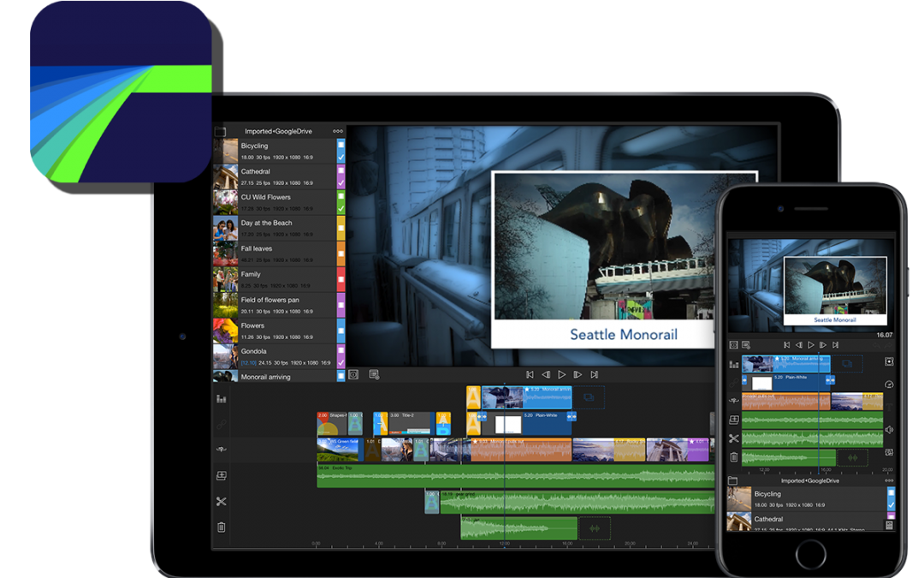Click the empty video drop slot on tablet
Image resolution: width=924 pixels, height=578 pixels.
[589, 397]
